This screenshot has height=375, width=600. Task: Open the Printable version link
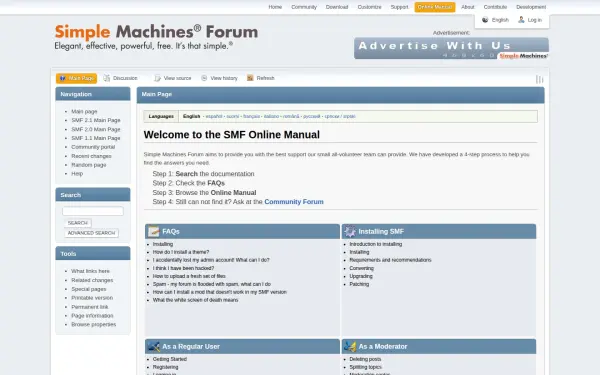pos(92,298)
